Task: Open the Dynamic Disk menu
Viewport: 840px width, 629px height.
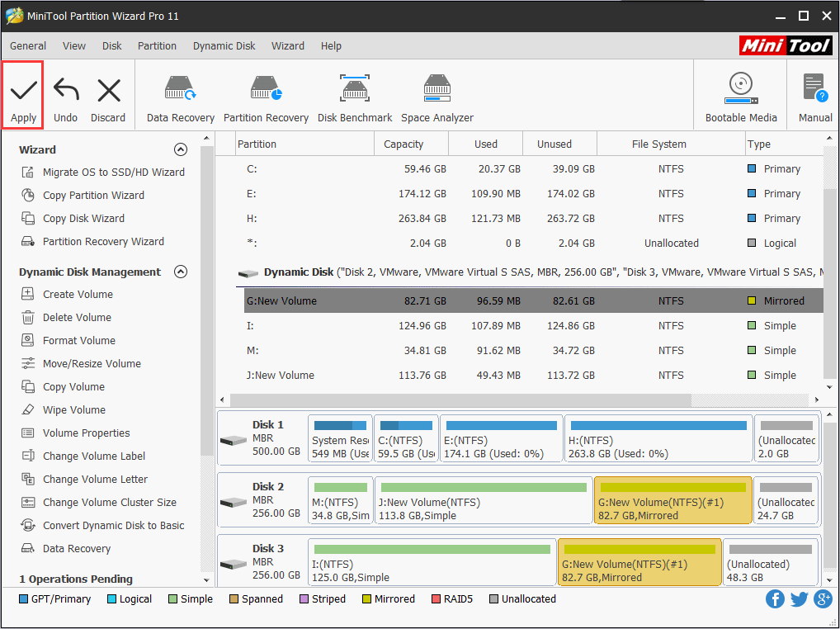Action: [x=224, y=46]
